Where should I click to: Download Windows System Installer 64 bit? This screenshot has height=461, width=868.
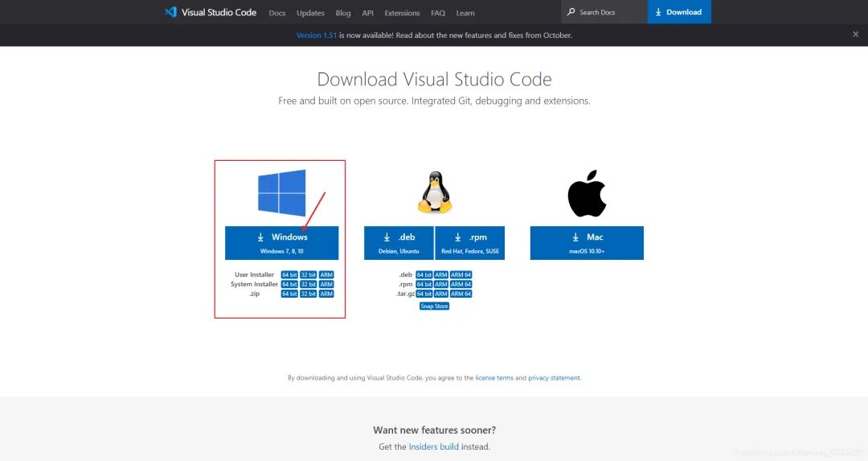[x=289, y=284]
